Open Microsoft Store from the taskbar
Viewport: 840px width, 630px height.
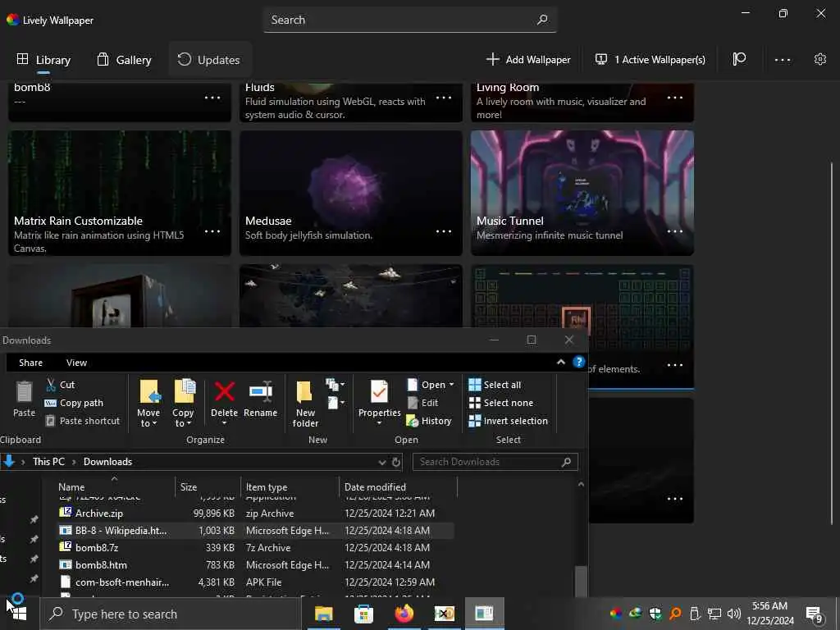363,614
